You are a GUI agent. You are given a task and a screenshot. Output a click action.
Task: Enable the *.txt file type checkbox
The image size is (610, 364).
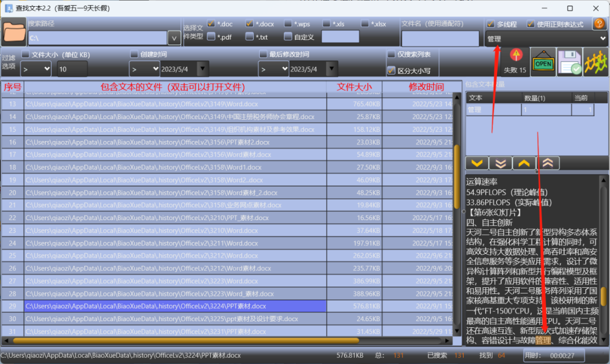click(x=250, y=37)
